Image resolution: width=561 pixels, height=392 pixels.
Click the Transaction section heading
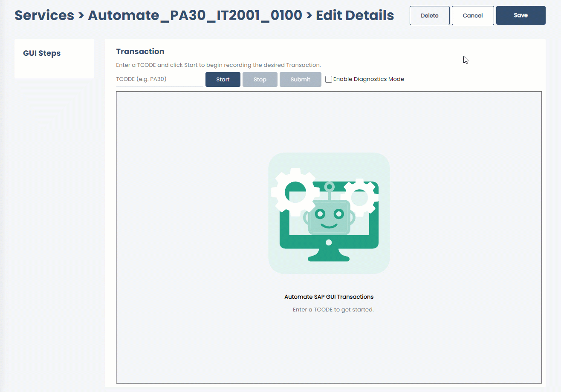[140, 52]
